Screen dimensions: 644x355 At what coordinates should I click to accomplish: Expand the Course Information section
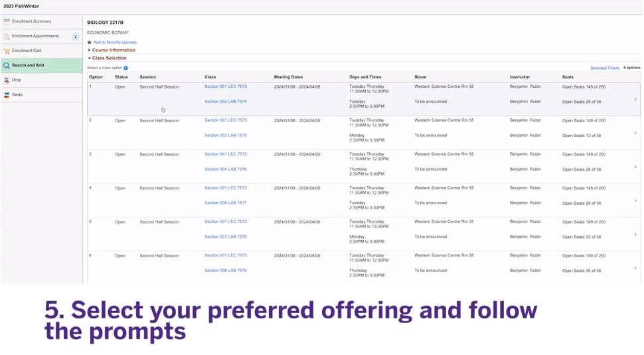click(x=112, y=50)
